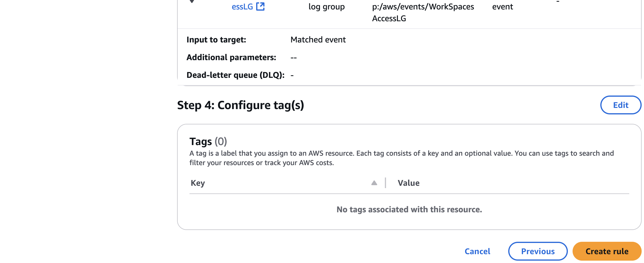644x263 pixels.
Task: Click the 'No tags associated' message
Action: click(409, 210)
